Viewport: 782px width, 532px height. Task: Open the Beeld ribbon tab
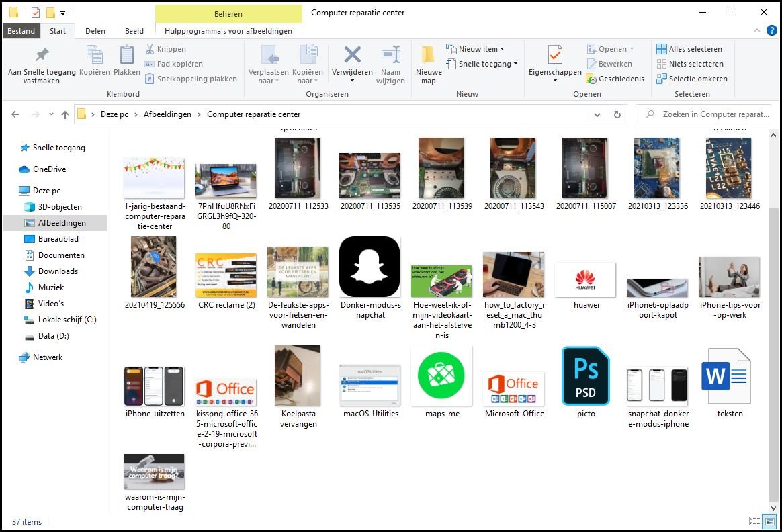coord(134,31)
